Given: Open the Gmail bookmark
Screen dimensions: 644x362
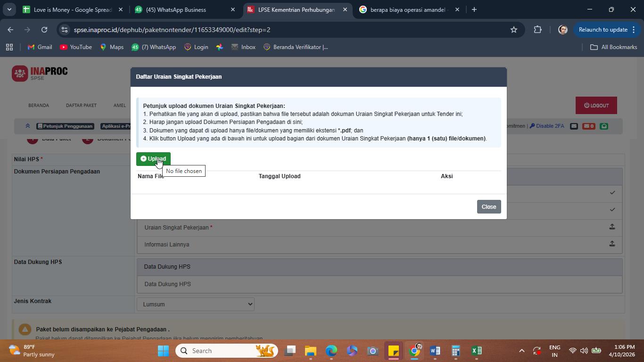Looking at the screenshot, I should pos(40,47).
